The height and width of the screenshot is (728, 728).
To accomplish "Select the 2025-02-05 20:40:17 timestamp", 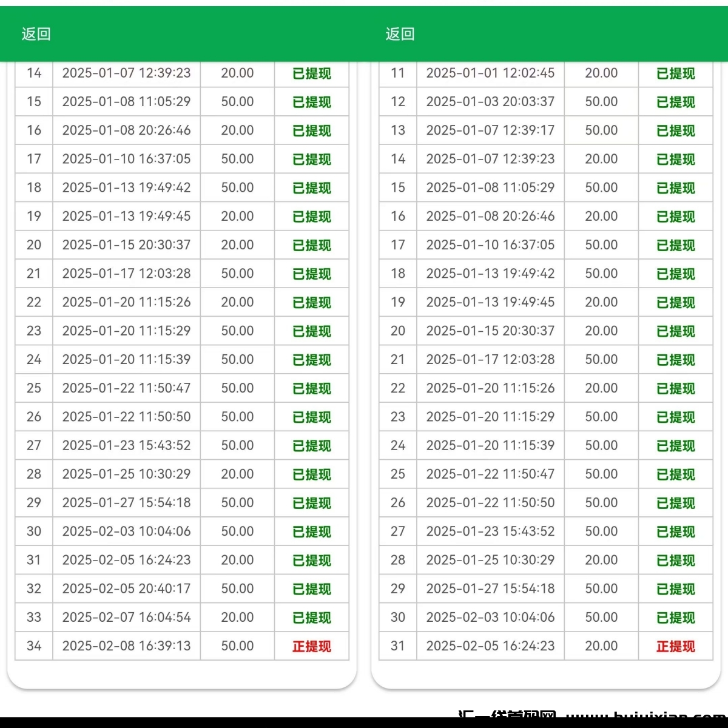I will (126, 588).
